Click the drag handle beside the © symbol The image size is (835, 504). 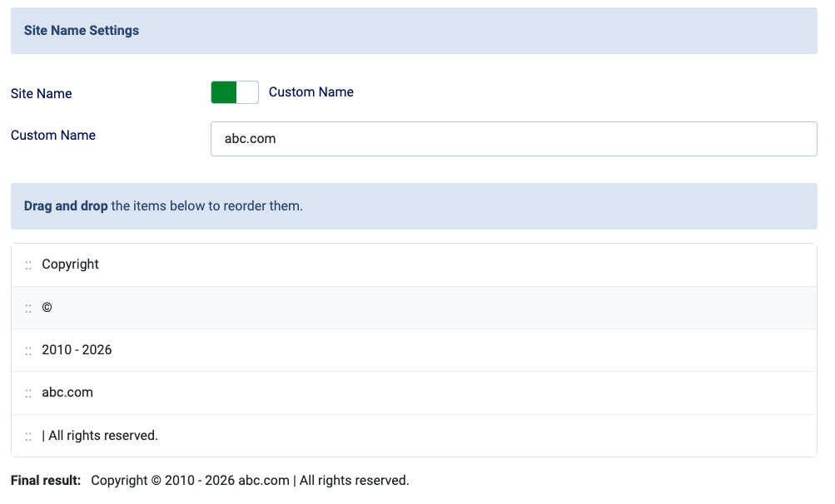[28, 308]
